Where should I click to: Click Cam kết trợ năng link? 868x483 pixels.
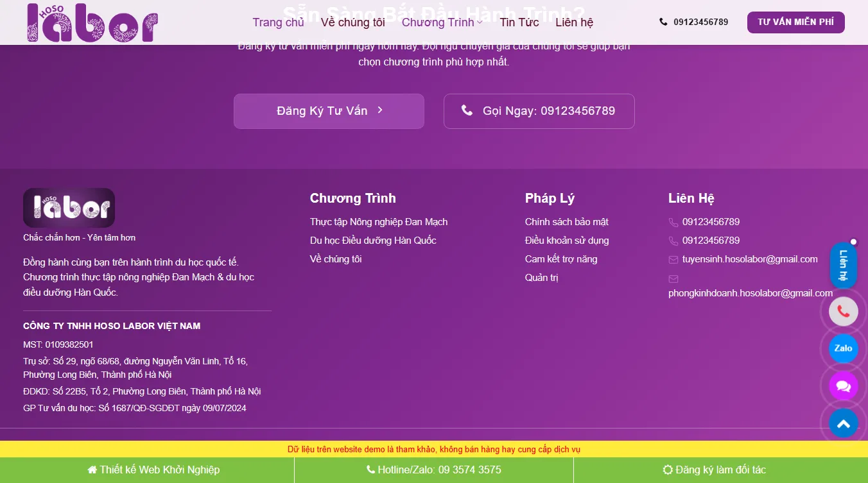(x=561, y=259)
